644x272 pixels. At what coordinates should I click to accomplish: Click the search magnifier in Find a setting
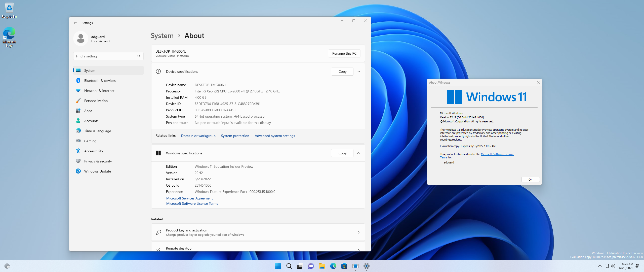pyautogui.click(x=139, y=56)
